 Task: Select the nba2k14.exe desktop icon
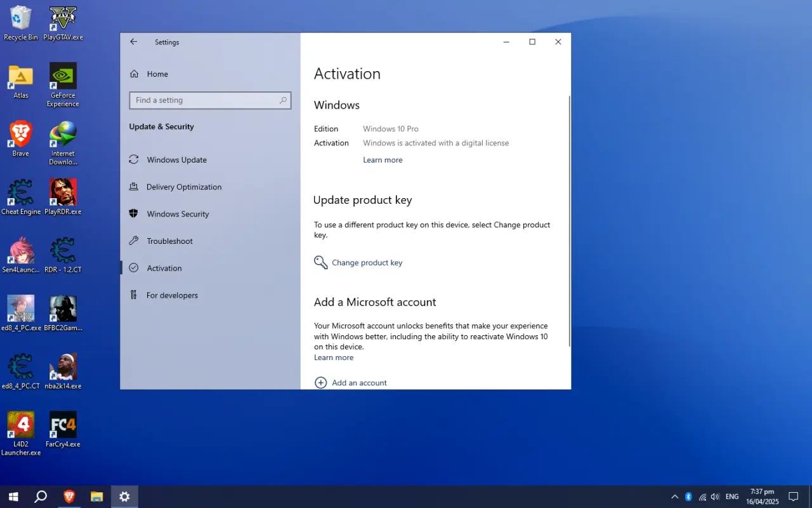(63, 371)
